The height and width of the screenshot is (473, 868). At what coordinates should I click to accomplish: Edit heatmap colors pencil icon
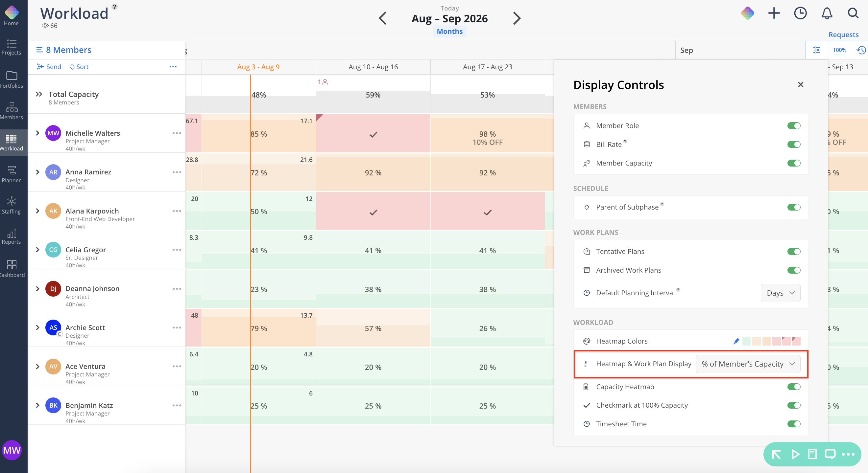tap(736, 341)
